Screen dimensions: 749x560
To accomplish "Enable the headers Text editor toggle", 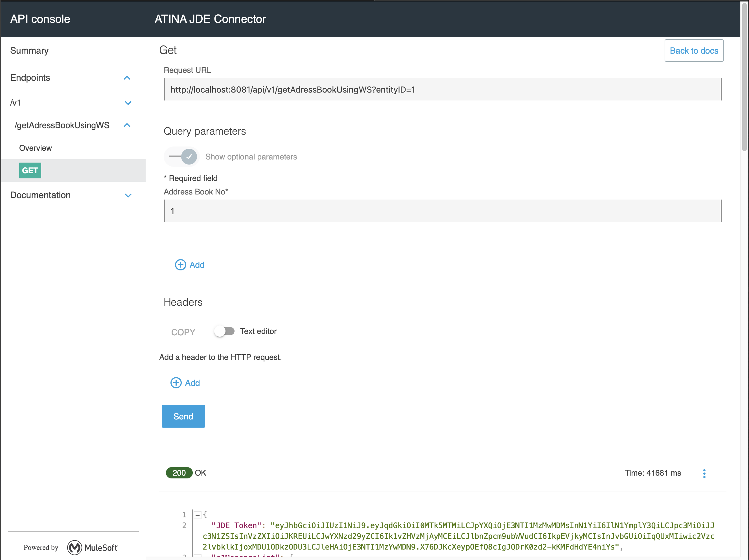I will coord(224,331).
